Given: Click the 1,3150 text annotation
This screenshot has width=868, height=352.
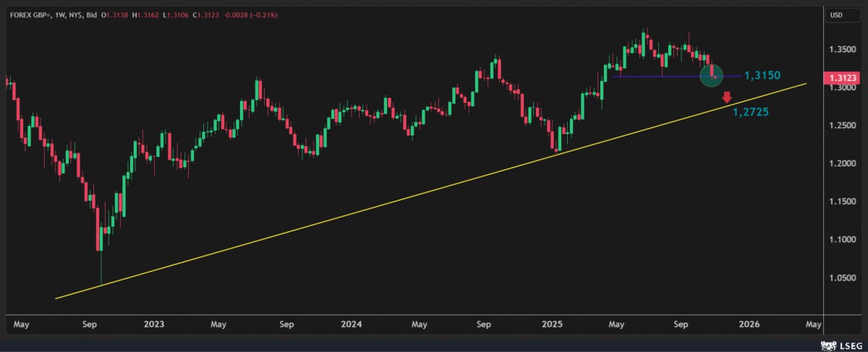Looking at the screenshot, I should point(762,75).
